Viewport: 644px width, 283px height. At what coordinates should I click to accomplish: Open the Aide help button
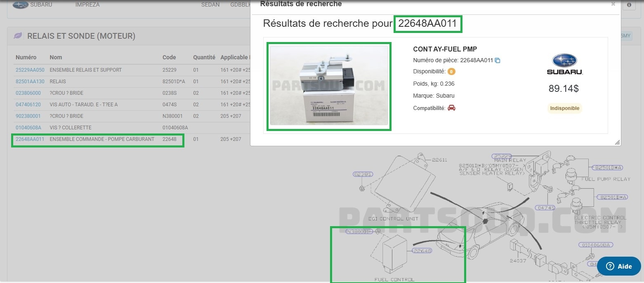(619, 266)
